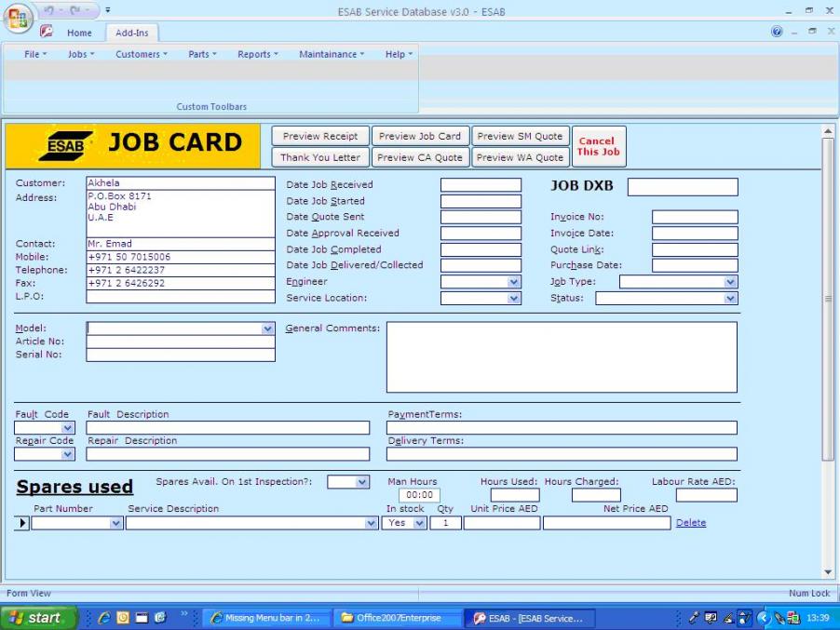Screen dimensions: 840x630
Task: Expand the Status dropdown
Action: [730, 298]
